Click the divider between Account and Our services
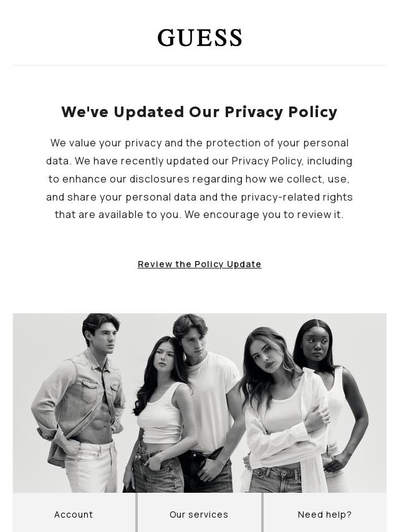The height and width of the screenshot is (532, 399). point(137,512)
